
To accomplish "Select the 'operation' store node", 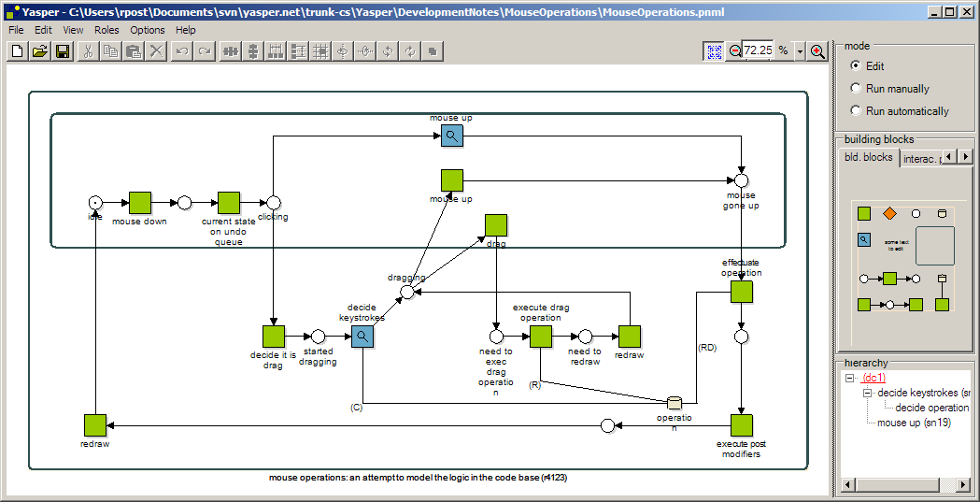I will [x=674, y=403].
